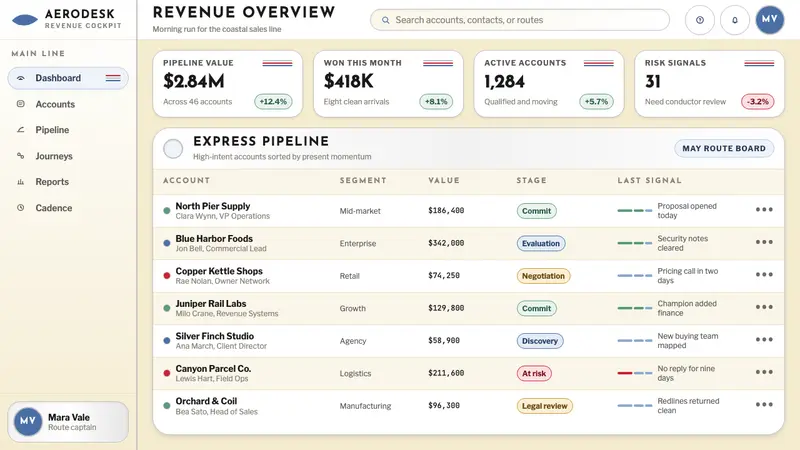The image size is (800, 450).
Task: Toggle the round Express Pipeline selector
Action: point(173,148)
